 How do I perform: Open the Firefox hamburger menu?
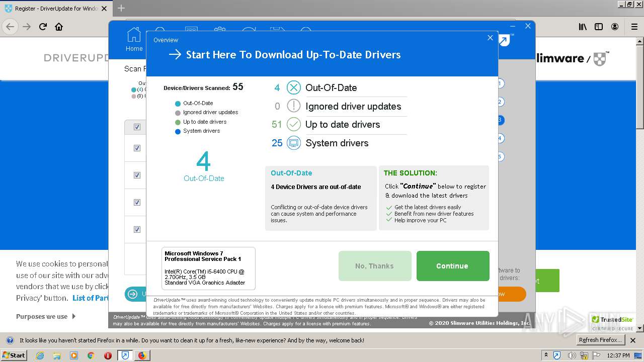coord(634,27)
